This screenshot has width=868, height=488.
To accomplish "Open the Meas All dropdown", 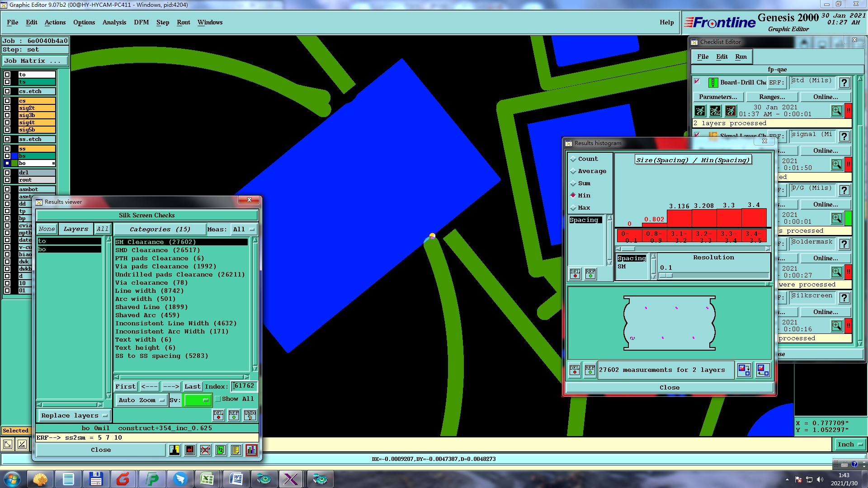I will [x=244, y=230].
